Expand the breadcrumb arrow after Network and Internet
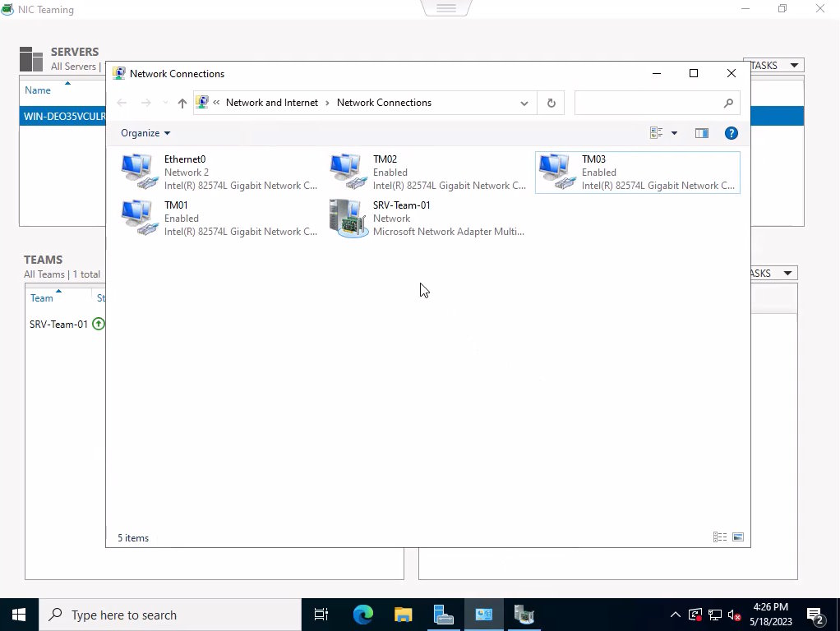 click(x=327, y=103)
